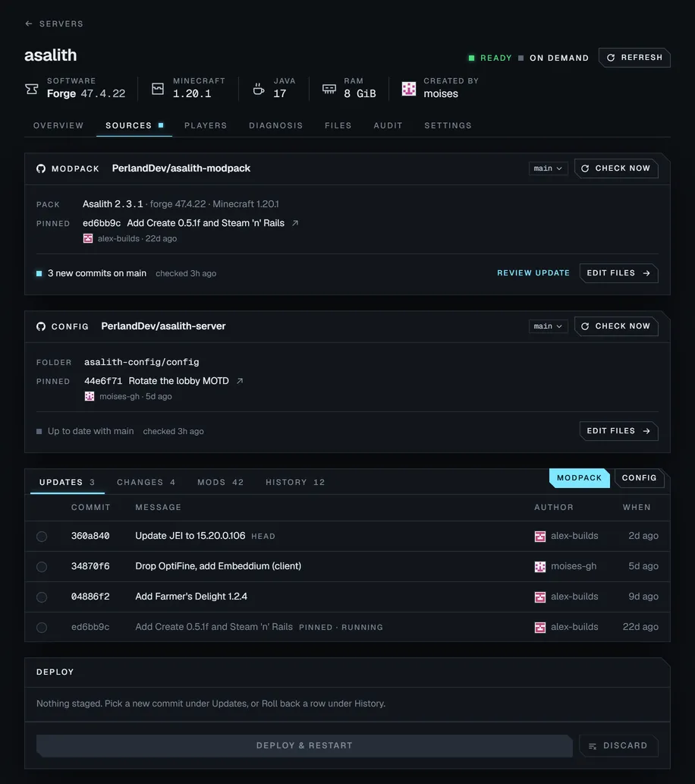Switch source toggle to Config
The height and width of the screenshot is (784, 695).
(x=639, y=478)
